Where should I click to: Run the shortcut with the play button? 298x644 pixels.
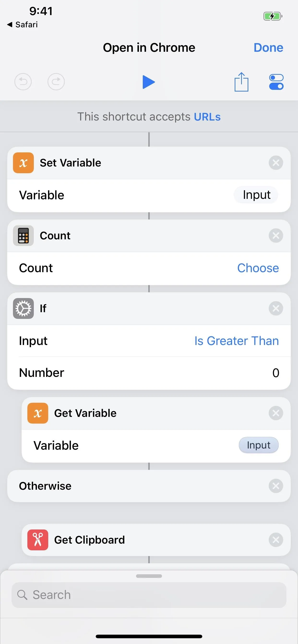149,82
